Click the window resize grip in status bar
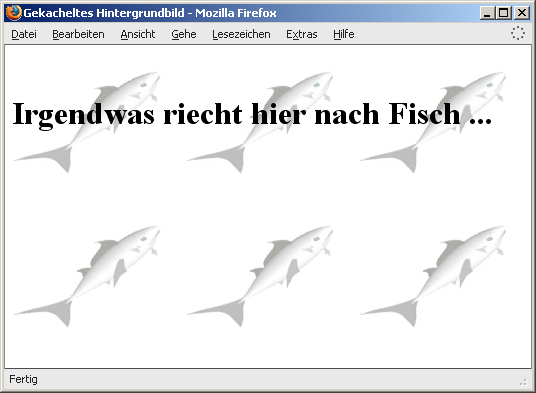 (524, 382)
